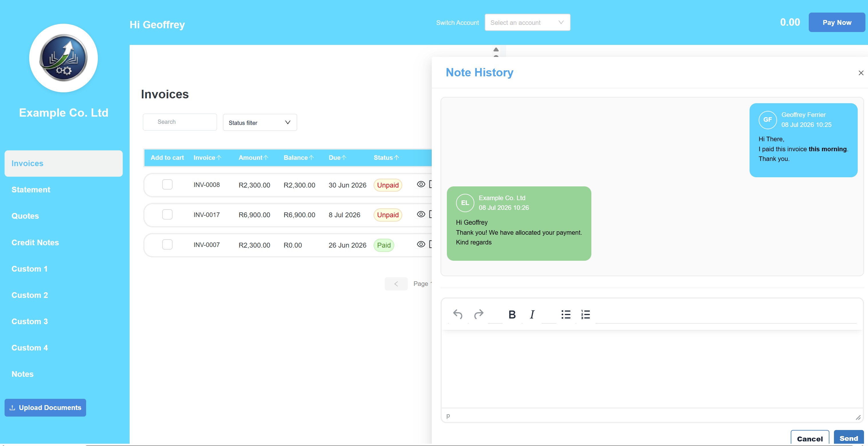Open Notes in the sidebar
The height and width of the screenshot is (446, 868).
[x=22, y=374]
